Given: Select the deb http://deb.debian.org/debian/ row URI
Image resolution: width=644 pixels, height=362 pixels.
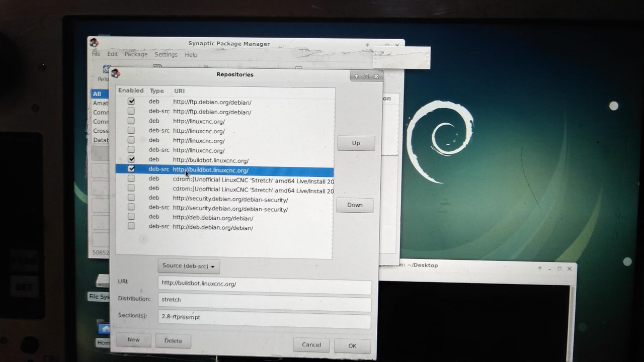Looking at the screenshot, I should point(213,218).
